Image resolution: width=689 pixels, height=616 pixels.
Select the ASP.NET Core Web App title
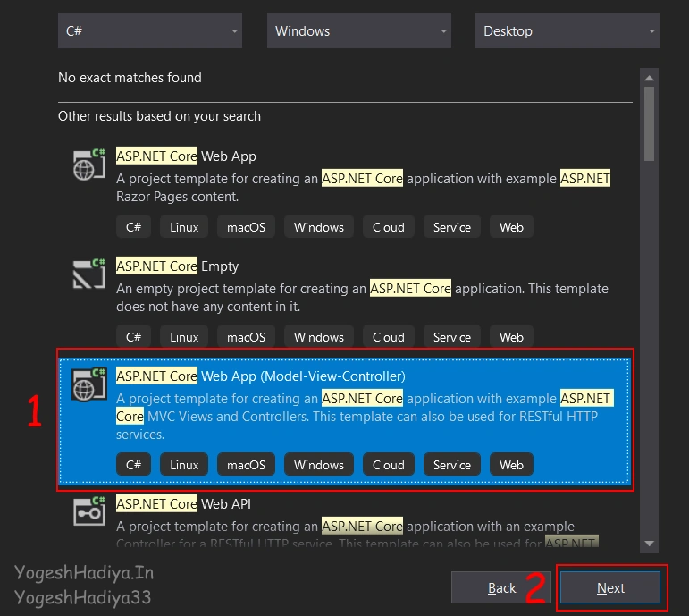click(x=186, y=156)
